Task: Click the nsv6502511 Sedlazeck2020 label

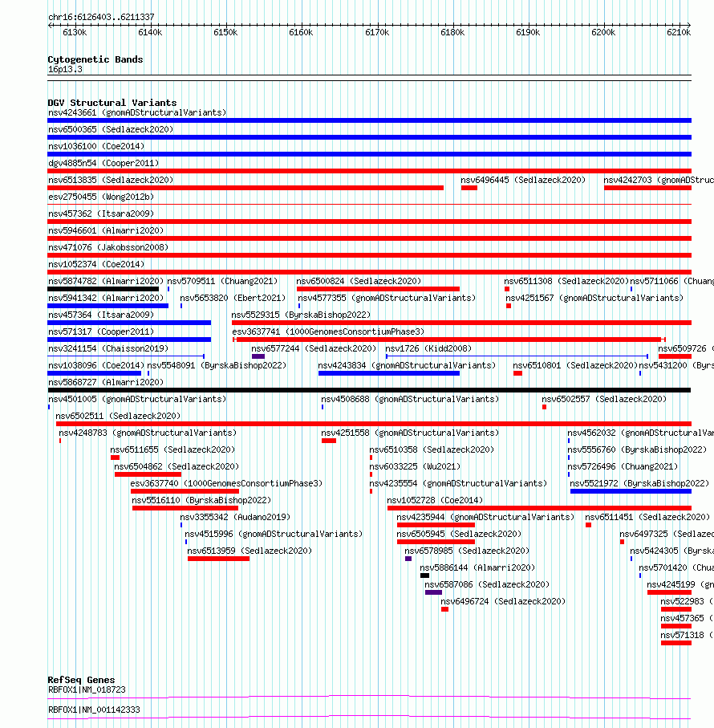Action: click(118, 417)
